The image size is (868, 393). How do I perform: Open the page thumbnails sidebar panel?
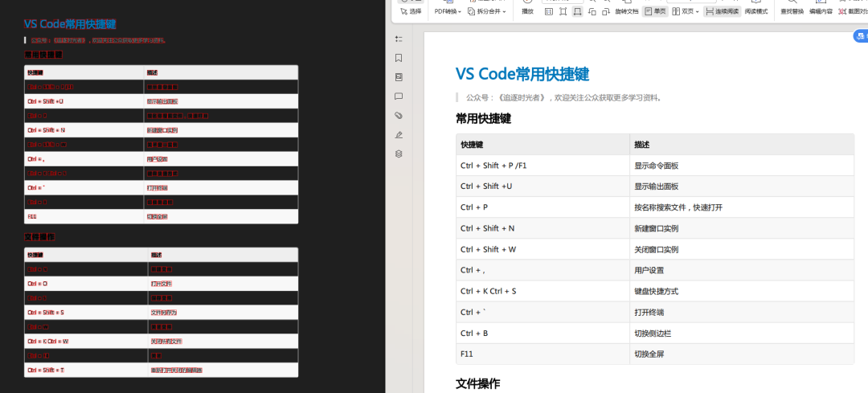[399, 77]
